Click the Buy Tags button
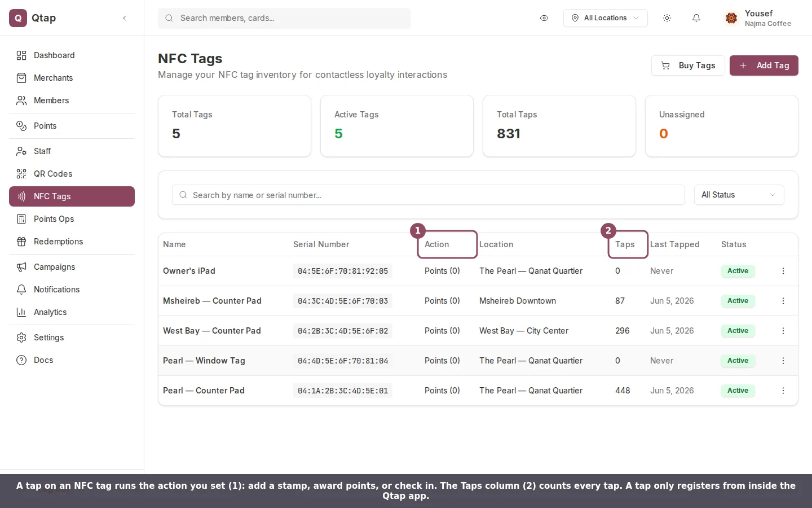 (688, 65)
